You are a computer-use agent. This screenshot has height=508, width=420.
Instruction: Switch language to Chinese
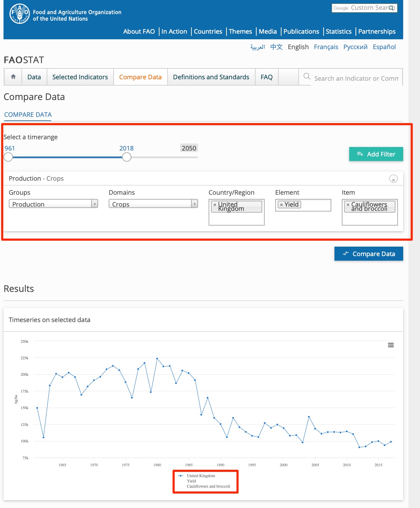pos(277,47)
